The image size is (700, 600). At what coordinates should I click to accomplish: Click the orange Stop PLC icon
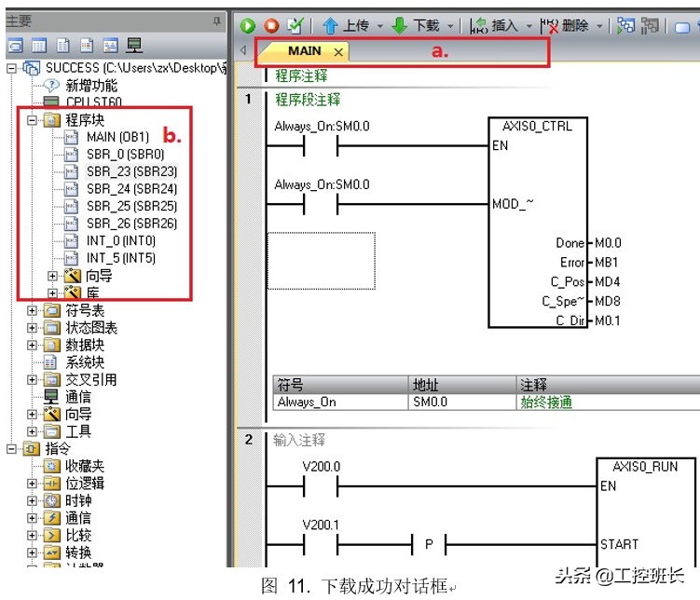click(x=271, y=26)
